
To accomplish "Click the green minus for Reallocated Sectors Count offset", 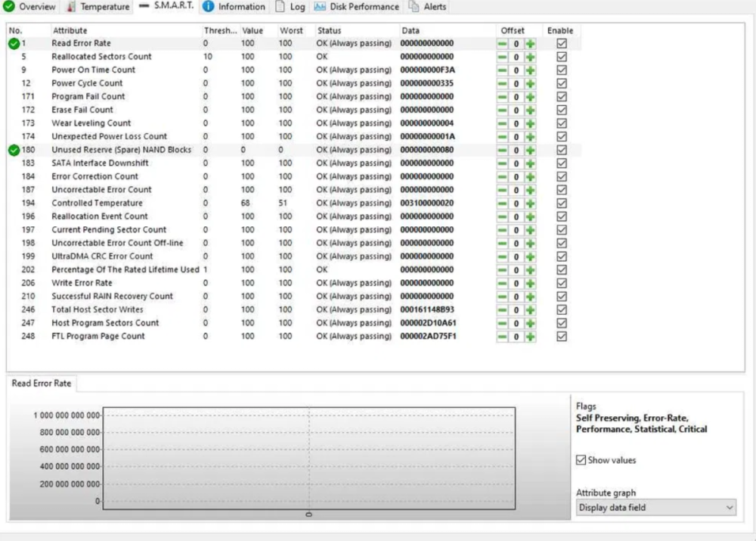I will coord(503,57).
